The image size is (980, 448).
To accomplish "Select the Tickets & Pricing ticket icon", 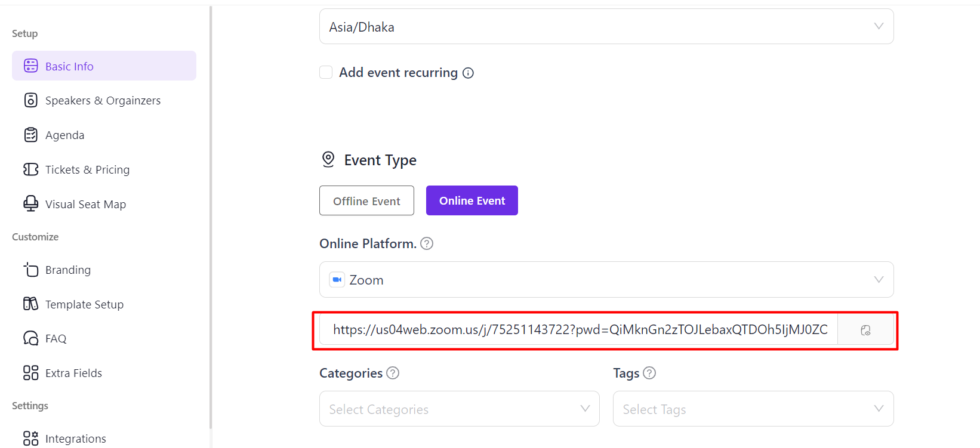I will pyautogui.click(x=30, y=169).
